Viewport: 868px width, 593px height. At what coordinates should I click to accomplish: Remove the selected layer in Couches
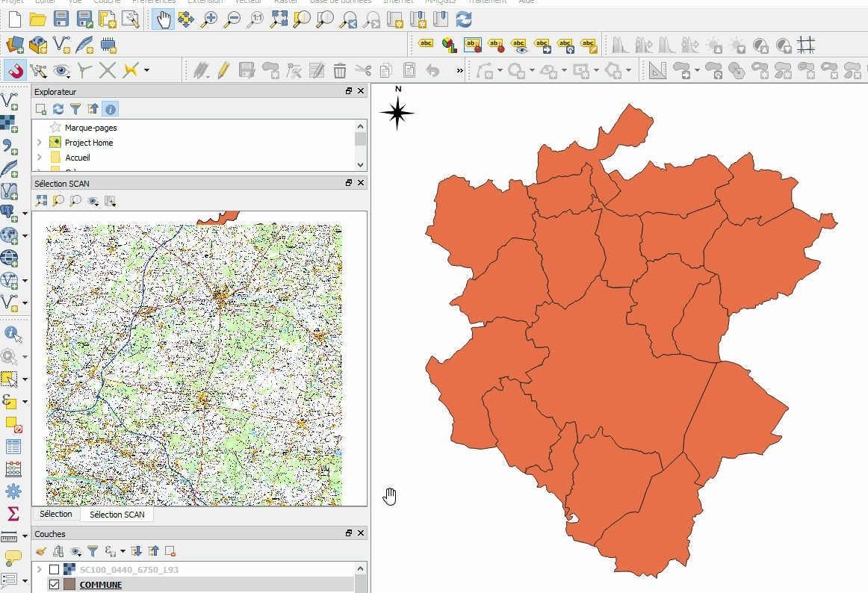pyautogui.click(x=170, y=551)
